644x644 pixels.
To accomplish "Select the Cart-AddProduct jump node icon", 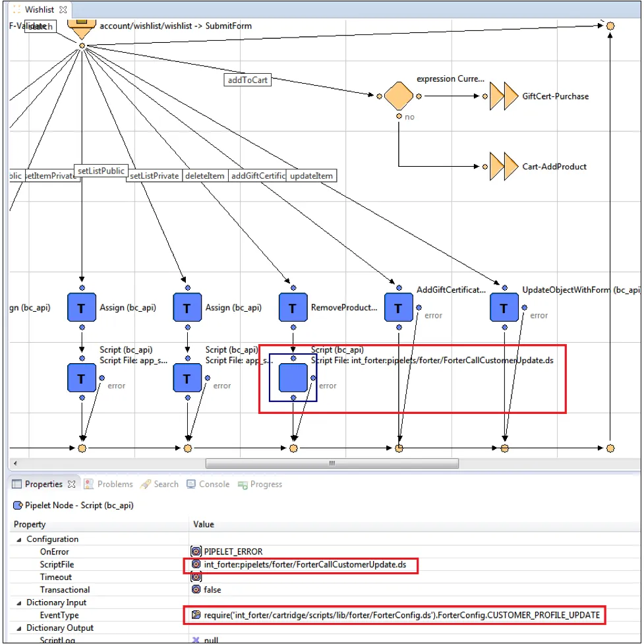I will (x=504, y=166).
